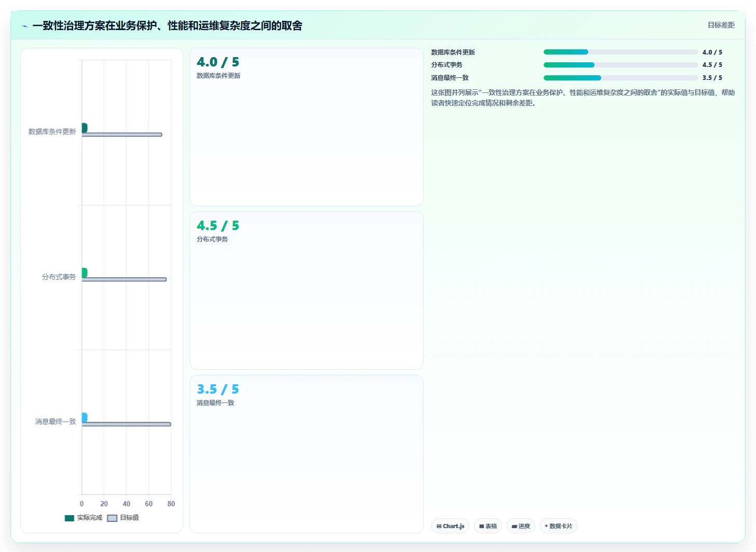Click the 目标差距 label in header
Screen dimensions: 756x552
[x=721, y=25]
